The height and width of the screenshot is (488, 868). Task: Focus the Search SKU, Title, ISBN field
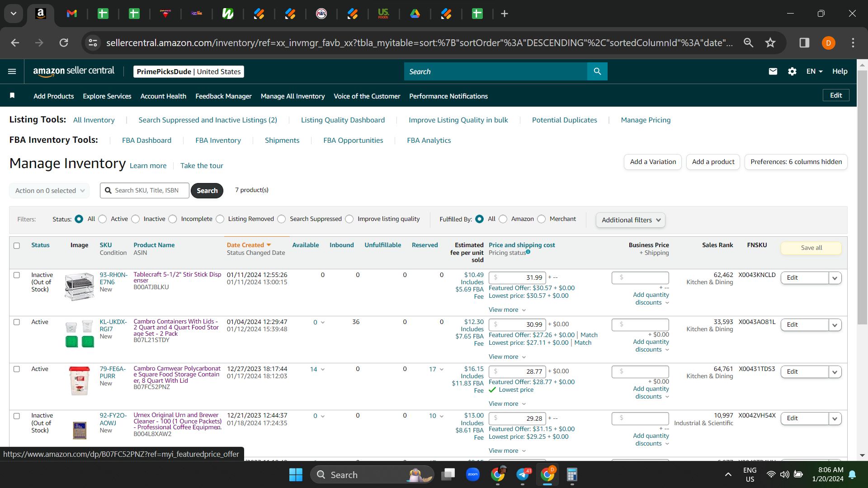tap(145, 191)
